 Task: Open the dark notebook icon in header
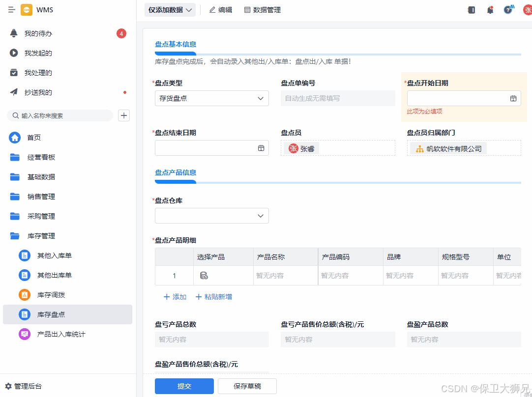coord(471,10)
